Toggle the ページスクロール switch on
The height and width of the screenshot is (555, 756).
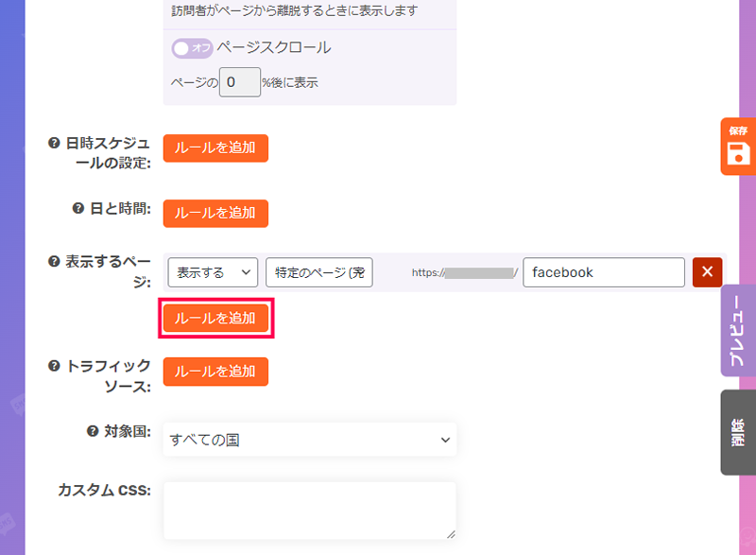pyautogui.click(x=192, y=48)
